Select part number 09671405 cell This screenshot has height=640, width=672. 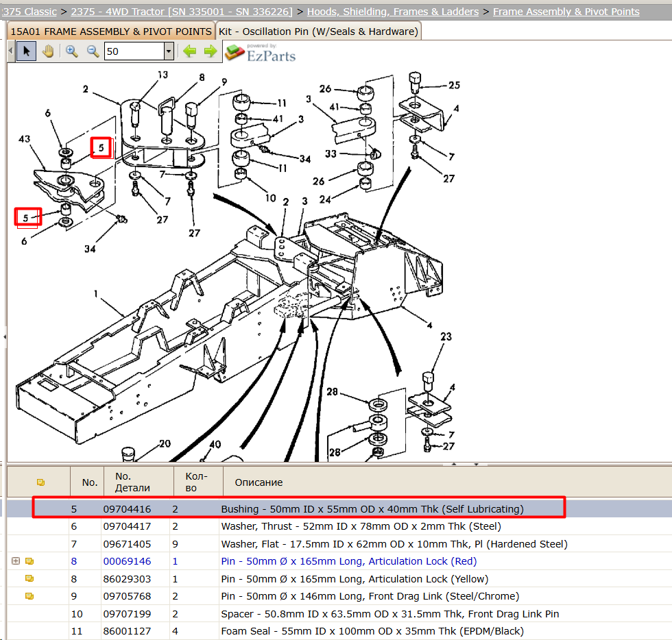(128, 544)
